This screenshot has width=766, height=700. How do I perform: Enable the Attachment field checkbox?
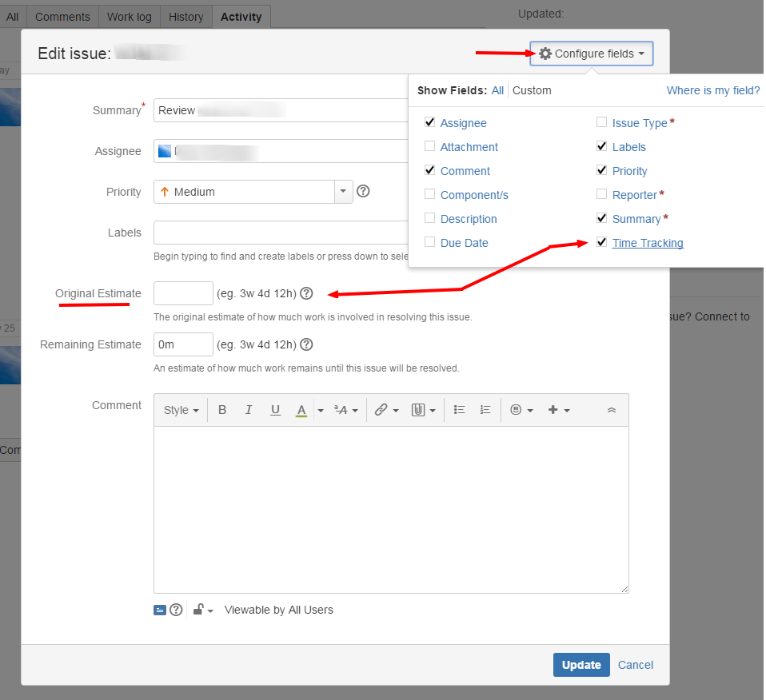pos(430,147)
